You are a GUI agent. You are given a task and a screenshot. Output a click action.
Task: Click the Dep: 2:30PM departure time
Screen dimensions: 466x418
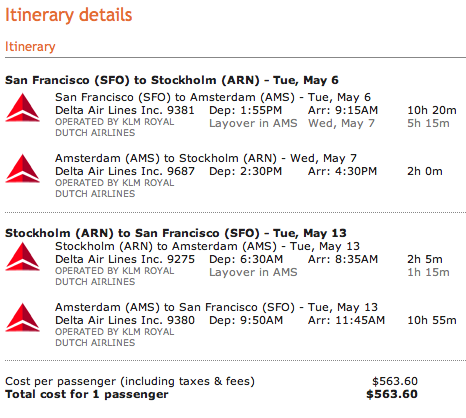coord(245,171)
